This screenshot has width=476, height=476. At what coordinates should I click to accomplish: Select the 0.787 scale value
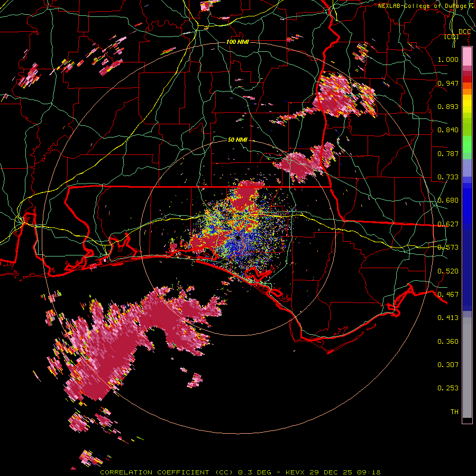tap(448, 153)
